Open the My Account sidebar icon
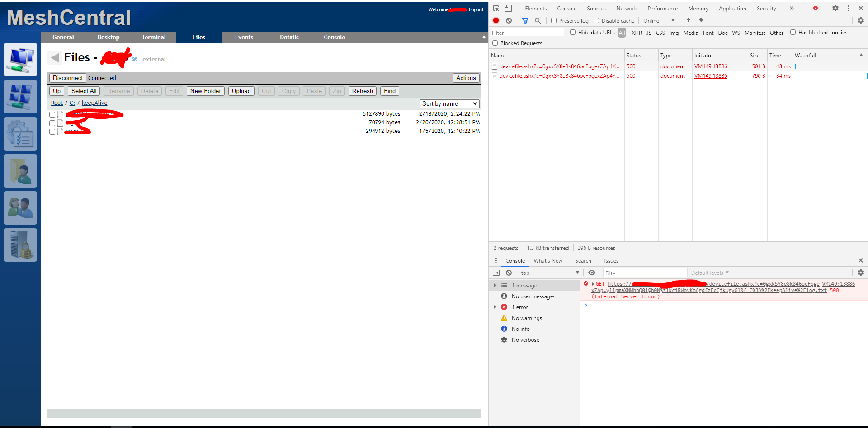The width and height of the screenshot is (868, 428). pyautogui.click(x=20, y=171)
